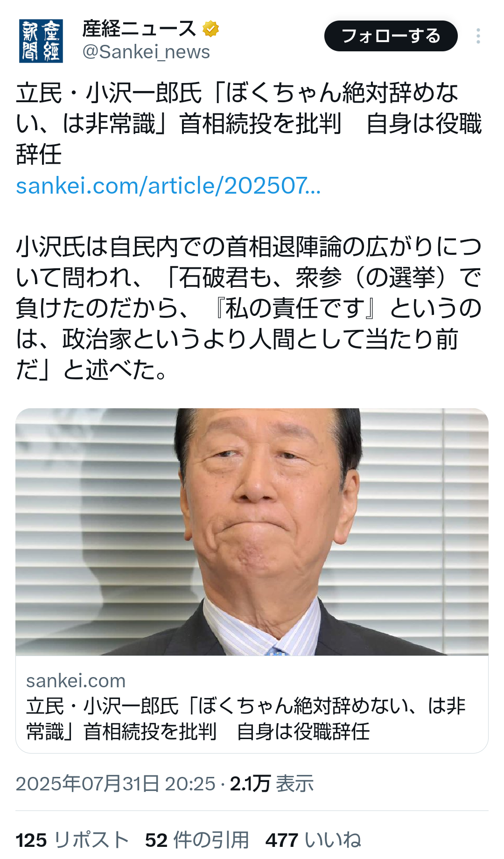The image size is (504, 859).
Task: Open the sankei.com/article/202507... link
Action: pos(168,186)
